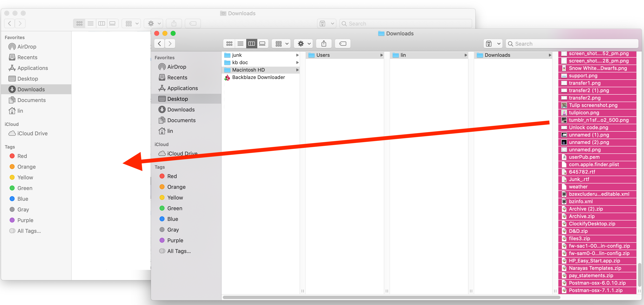This screenshot has width=644, height=305.
Task: Click vertical scrollbar of file list
Action: pyautogui.click(x=639, y=275)
